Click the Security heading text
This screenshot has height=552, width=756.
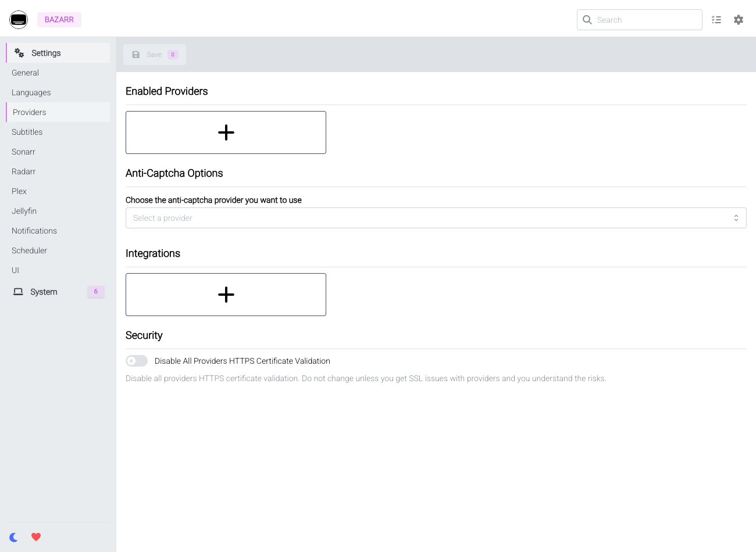click(144, 335)
